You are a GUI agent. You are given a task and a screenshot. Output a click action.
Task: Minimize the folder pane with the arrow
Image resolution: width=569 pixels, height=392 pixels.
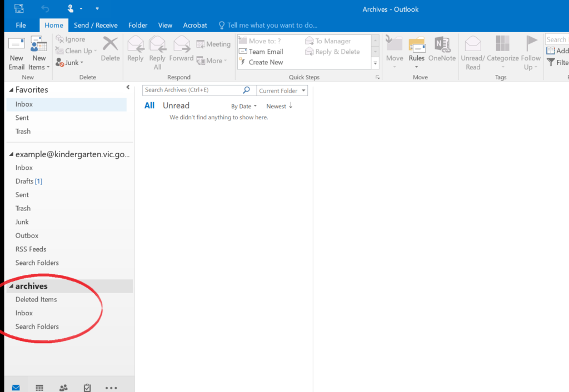point(128,87)
